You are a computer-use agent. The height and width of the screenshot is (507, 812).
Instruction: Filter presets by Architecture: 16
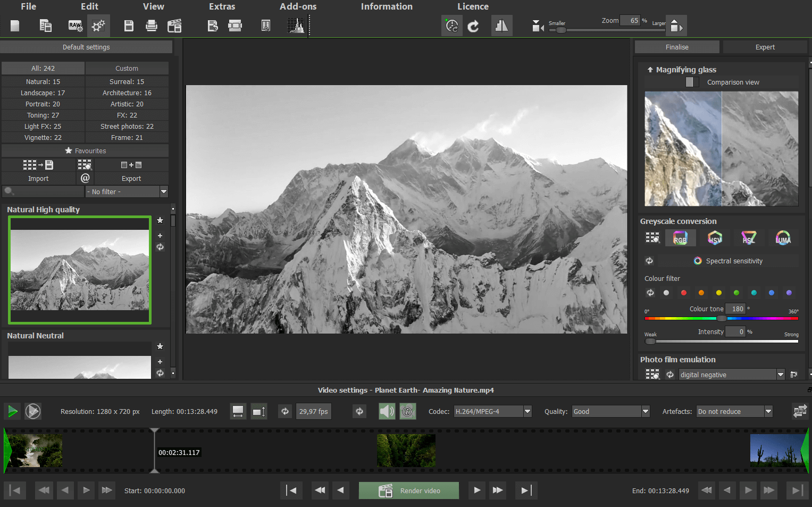point(127,93)
